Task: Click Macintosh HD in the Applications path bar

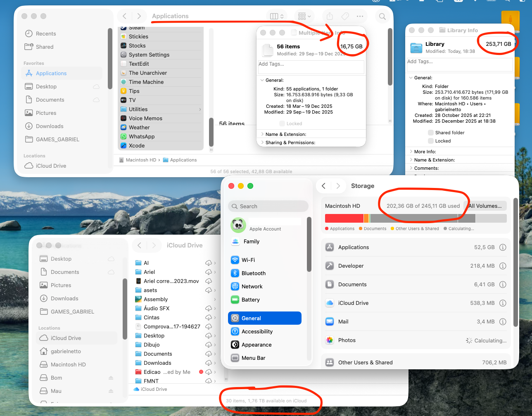Action: (x=138, y=160)
